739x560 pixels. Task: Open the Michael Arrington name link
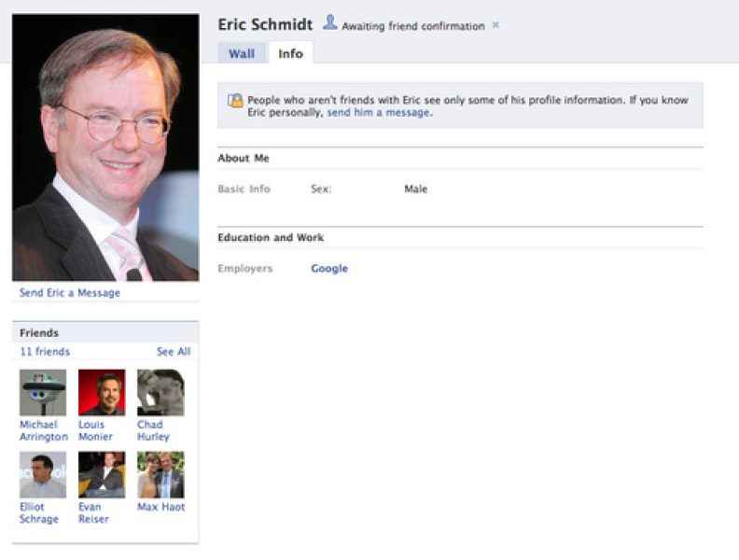click(x=43, y=431)
